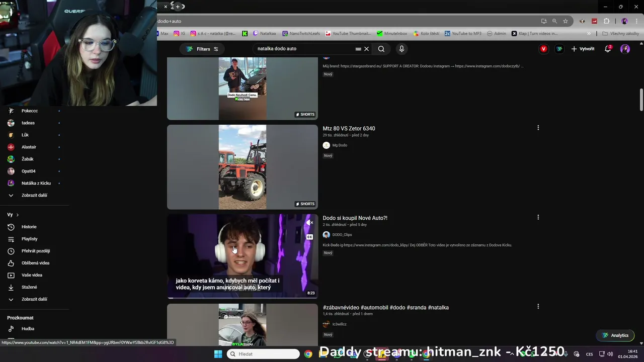Open the Dodo Neuhodl Cenu short thumbnail

[243, 88]
